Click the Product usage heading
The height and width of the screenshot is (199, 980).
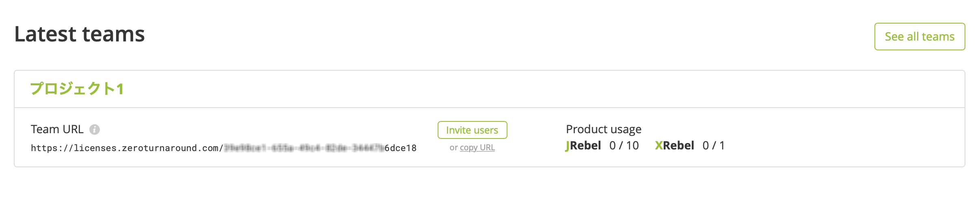pos(604,129)
